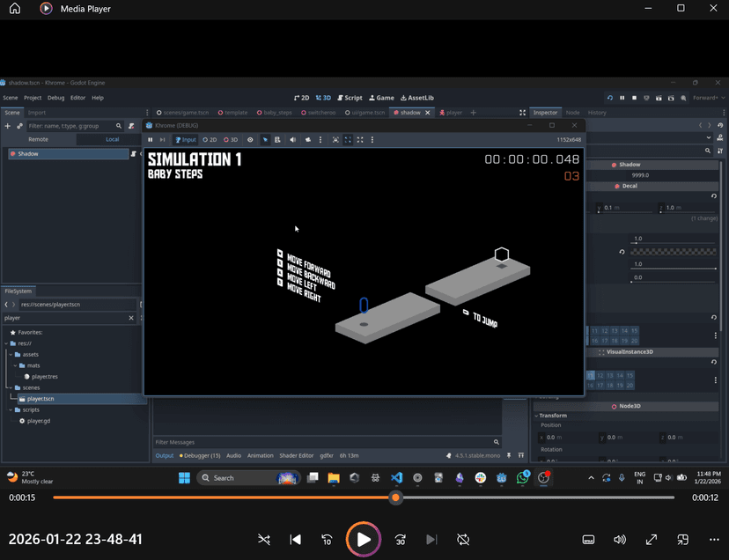Click the Filter Messages field
This screenshot has height=560, width=729.
321,442
